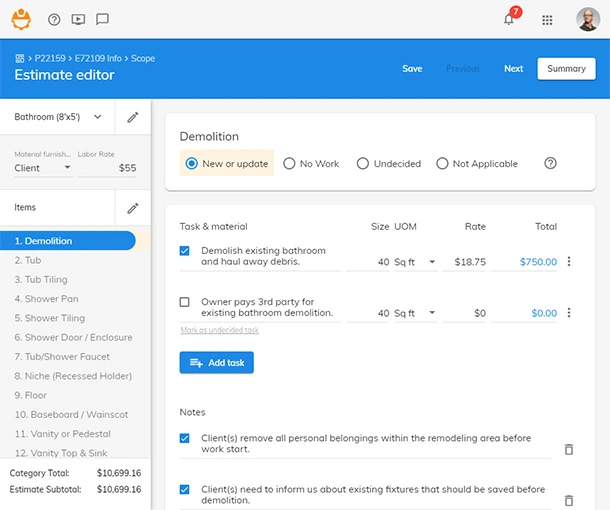Delete the personal belongings note
This screenshot has width=610, height=510.
[569, 449]
